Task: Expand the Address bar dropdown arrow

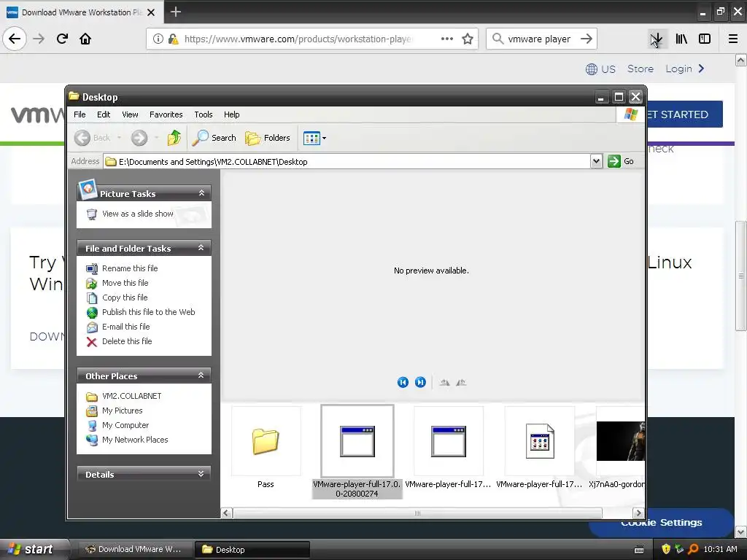Action: point(596,161)
